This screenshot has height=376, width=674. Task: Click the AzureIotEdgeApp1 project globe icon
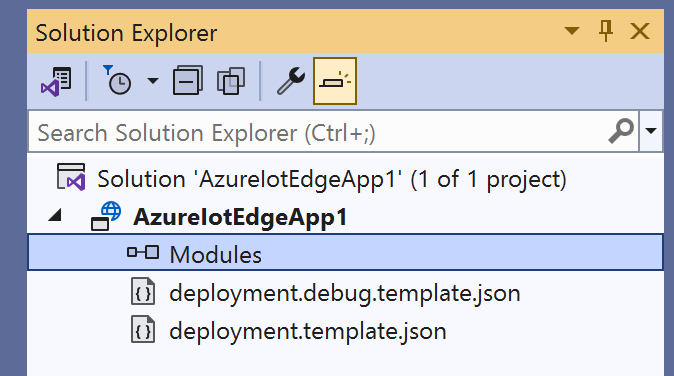coord(106,216)
